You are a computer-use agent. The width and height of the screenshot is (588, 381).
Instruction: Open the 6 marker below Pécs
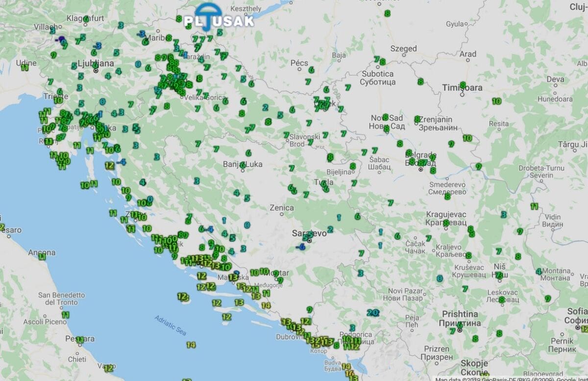click(311, 70)
